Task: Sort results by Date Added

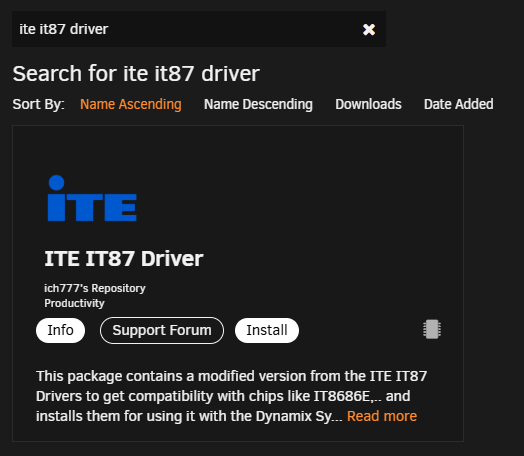Action: tap(458, 104)
